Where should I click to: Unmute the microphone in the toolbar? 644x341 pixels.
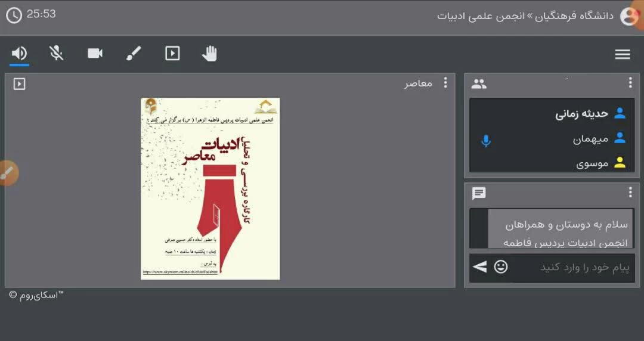(x=57, y=54)
